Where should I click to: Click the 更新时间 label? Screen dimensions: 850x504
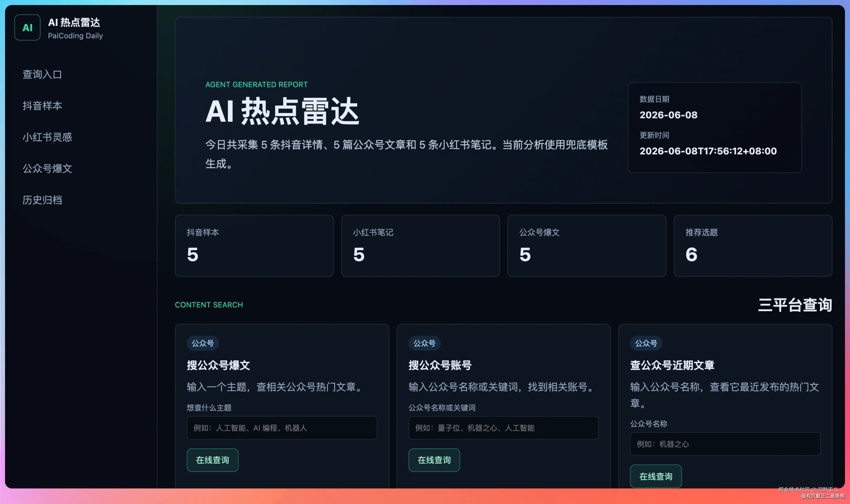[x=654, y=135]
